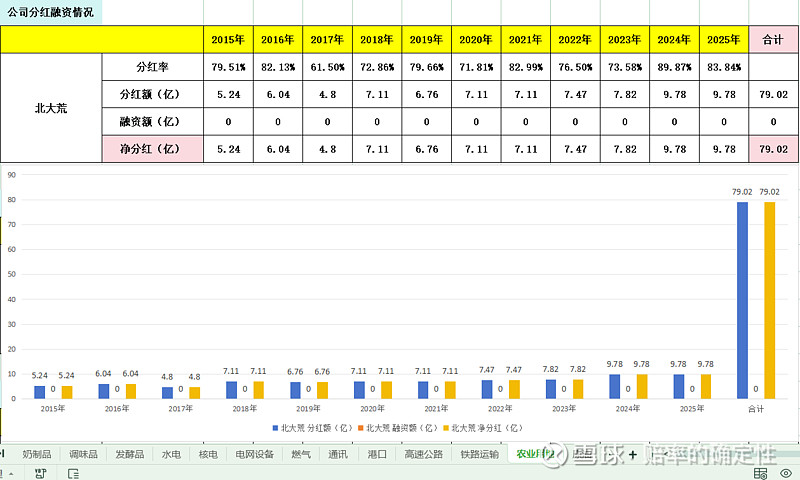
Task: Select the 融资额（亿） row label
Action: tap(153, 121)
